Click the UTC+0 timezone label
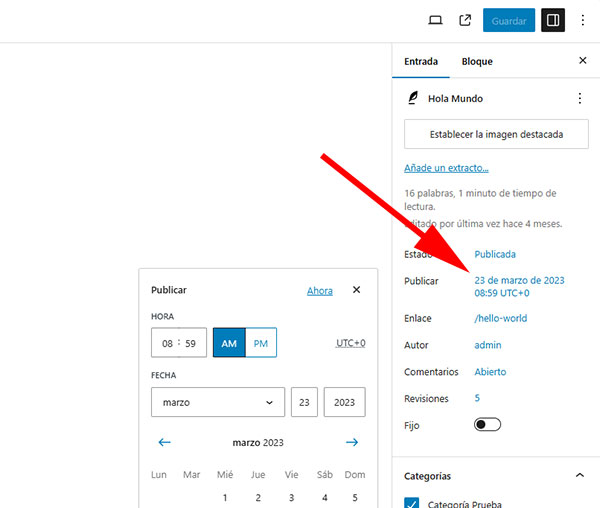Image resolution: width=600 pixels, height=508 pixels. [x=351, y=343]
